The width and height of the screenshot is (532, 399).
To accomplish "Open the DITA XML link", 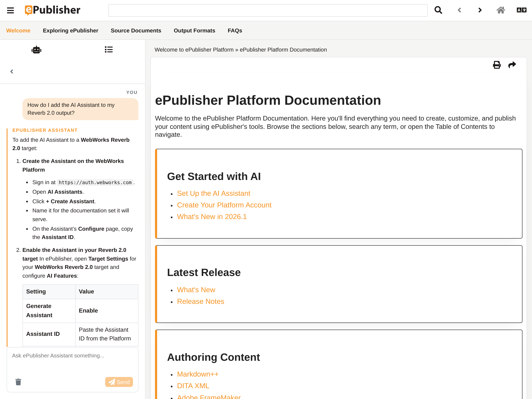I will click(x=193, y=385).
